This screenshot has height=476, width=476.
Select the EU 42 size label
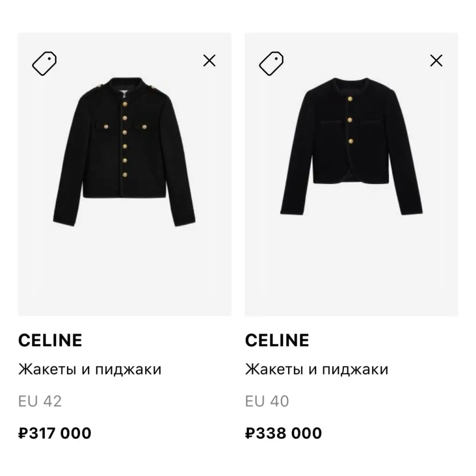[x=40, y=401]
